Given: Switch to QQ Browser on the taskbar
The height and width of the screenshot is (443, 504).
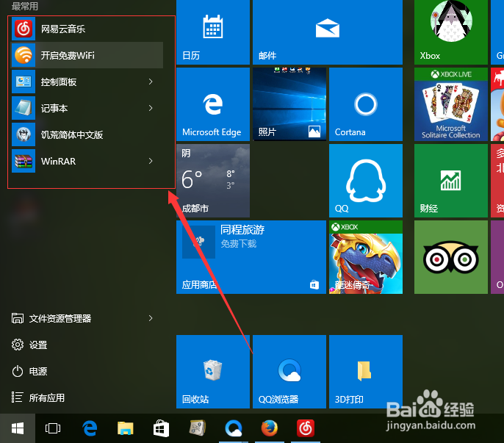Looking at the screenshot, I should (234, 428).
